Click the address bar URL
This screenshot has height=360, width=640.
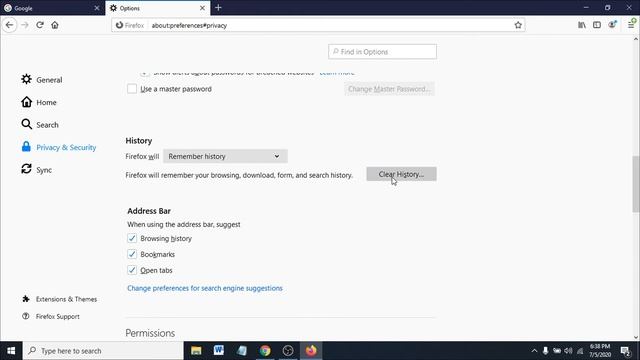click(x=189, y=25)
